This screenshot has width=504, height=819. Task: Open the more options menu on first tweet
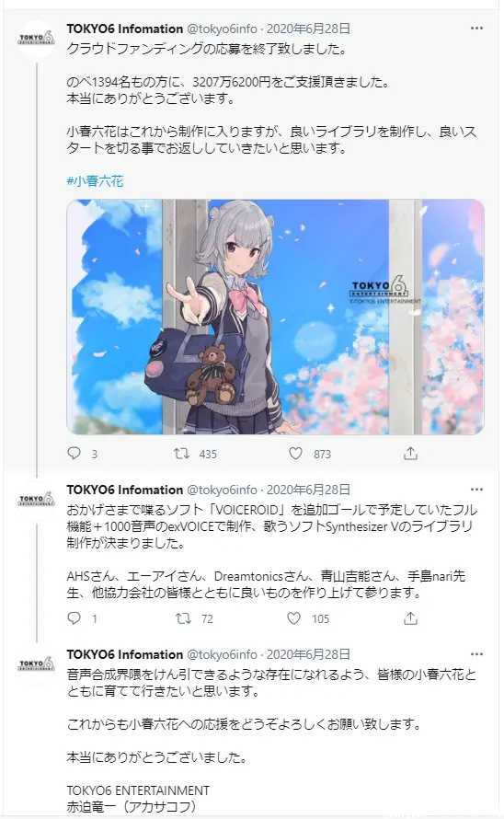click(x=476, y=29)
